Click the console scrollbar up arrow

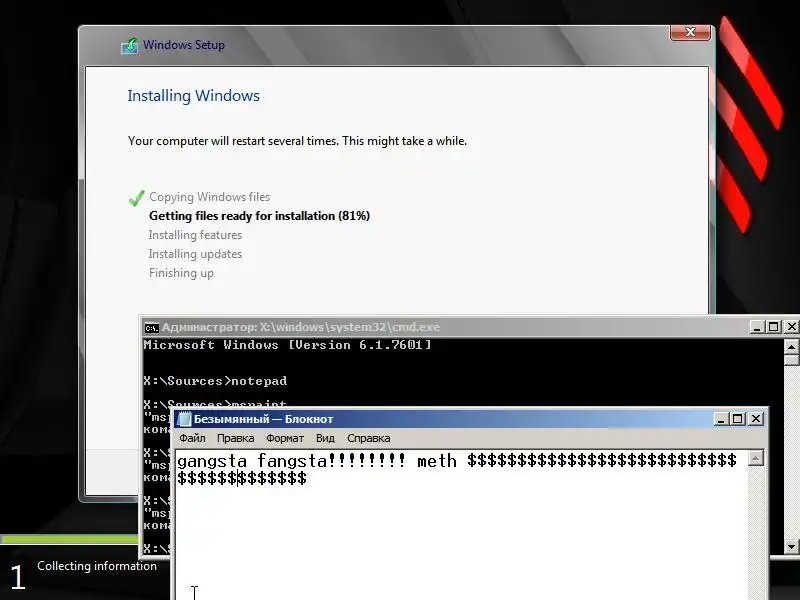click(791, 347)
